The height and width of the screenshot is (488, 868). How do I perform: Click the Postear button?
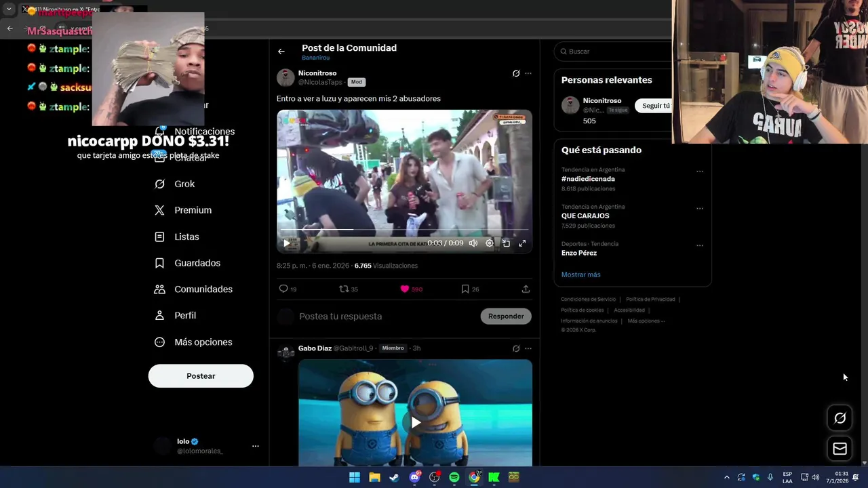tap(201, 376)
